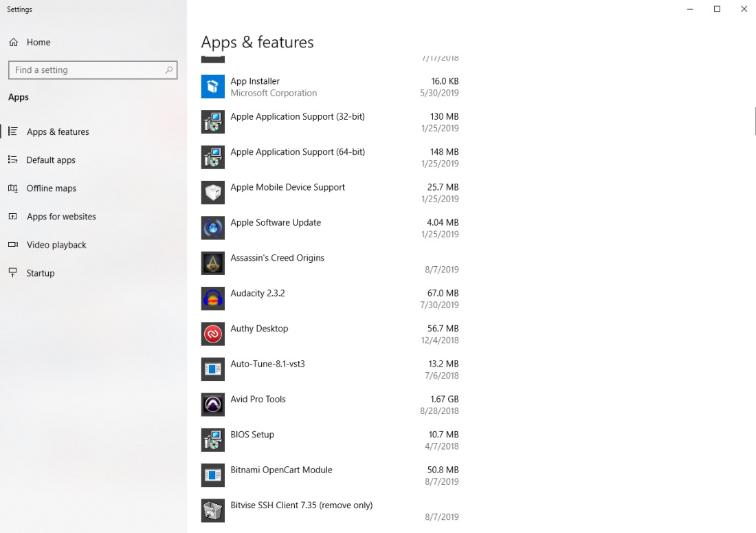756x533 pixels.
Task: Click the Audacity headphones icon
Action: (212, 298)
